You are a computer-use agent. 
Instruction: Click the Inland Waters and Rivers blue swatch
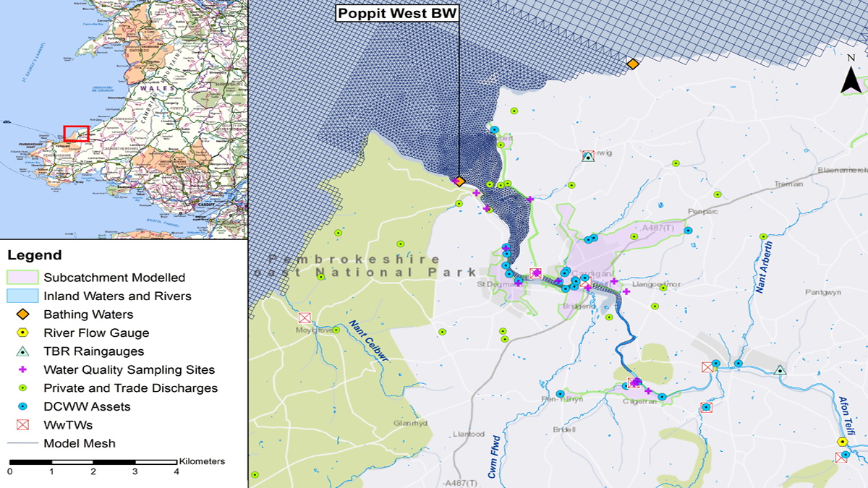[x=23, y=296]
